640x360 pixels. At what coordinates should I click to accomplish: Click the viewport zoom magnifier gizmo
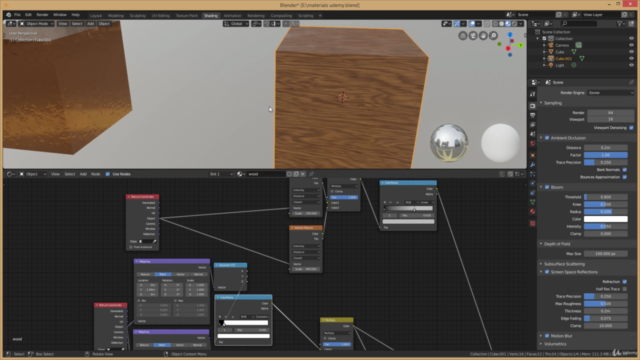(493, 36)
